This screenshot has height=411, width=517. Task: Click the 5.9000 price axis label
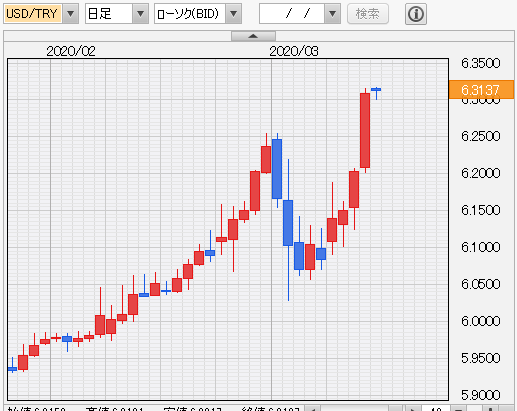(480, 395)
